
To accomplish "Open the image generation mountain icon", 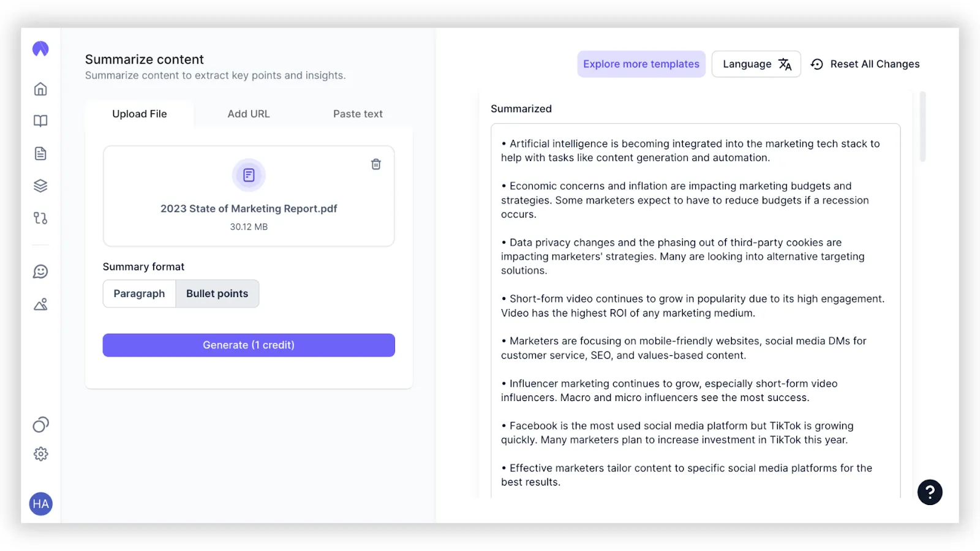I will click(x=40, y=304).
